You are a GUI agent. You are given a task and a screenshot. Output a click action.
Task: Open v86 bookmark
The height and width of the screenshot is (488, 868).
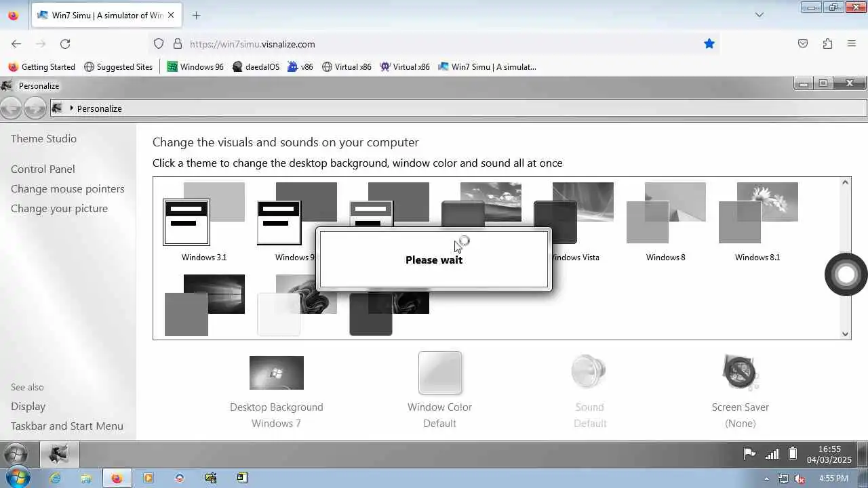coord(300,67)
